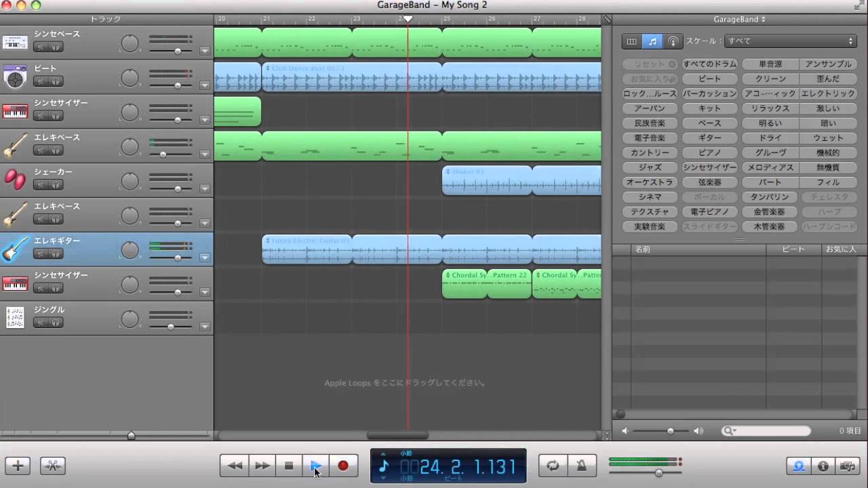This screenshot has height=488, width=868.
Task: Click the シンセベース track instrument icon
Action: (15, 43)
